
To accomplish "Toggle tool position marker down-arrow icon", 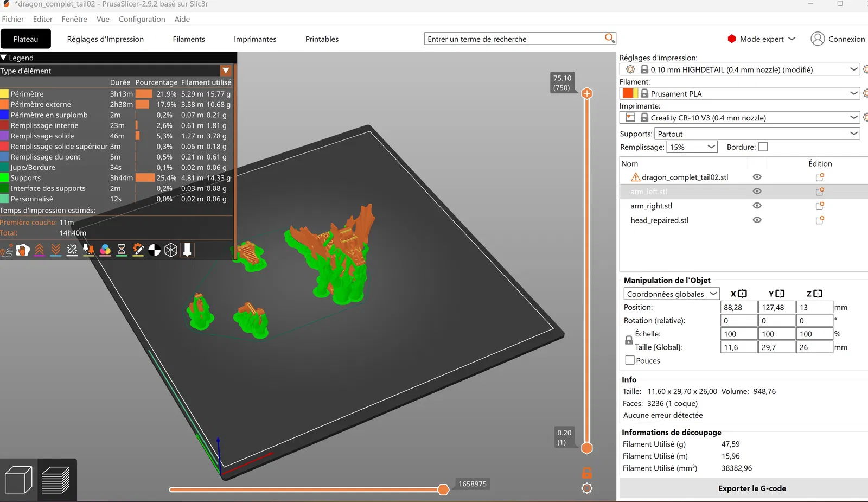I will click(187, 250).
